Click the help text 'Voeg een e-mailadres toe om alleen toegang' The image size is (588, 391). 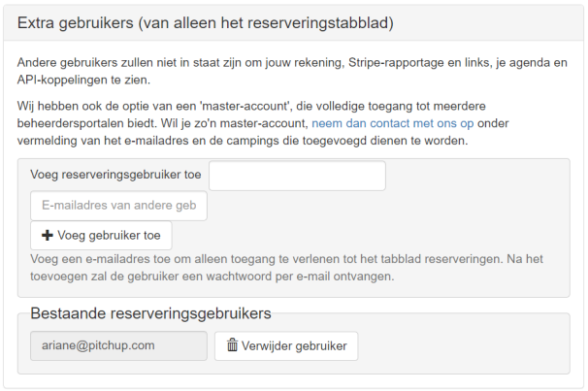(286, 268)
